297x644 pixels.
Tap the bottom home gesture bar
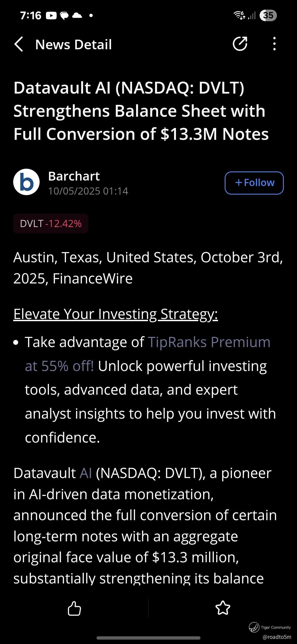(148, 638)
